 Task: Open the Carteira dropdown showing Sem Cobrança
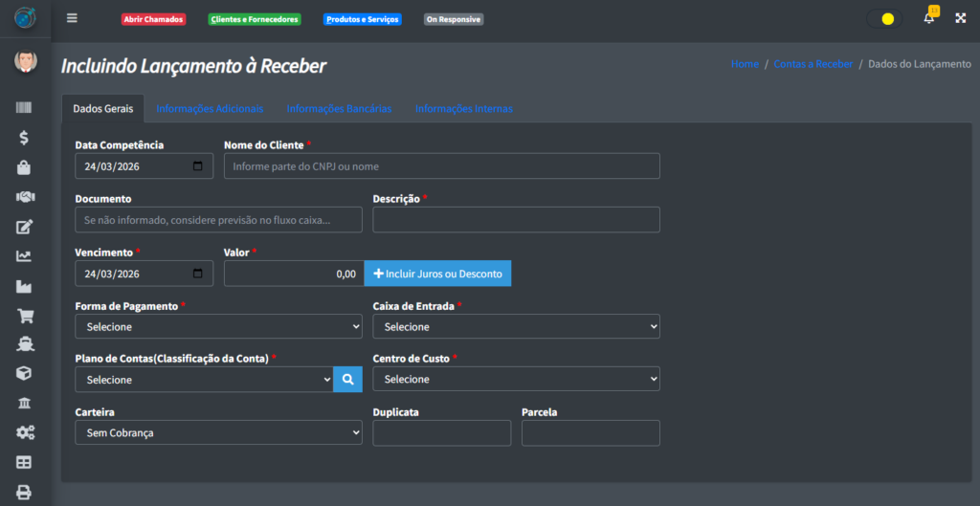[x=218, y=432]
